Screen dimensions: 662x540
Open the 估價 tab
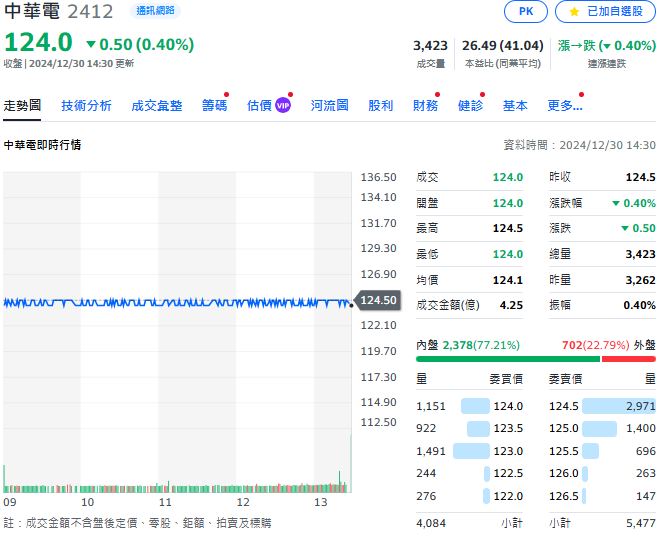point(259,106)
